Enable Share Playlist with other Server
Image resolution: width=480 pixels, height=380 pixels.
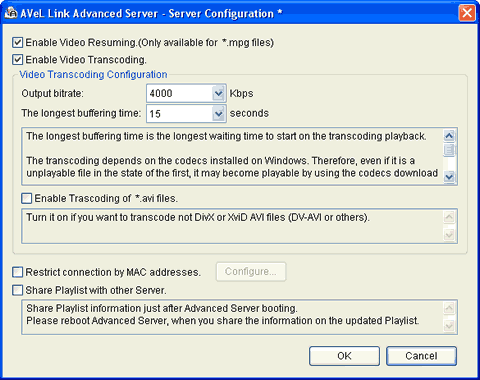pos(17,290)
